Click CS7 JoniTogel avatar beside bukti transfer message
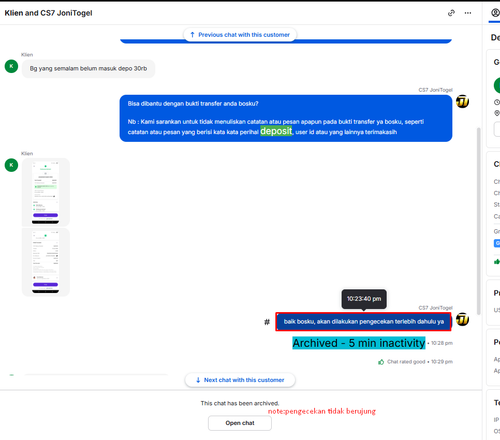Viewport: 500px width, 440px height. pos(462,102)
